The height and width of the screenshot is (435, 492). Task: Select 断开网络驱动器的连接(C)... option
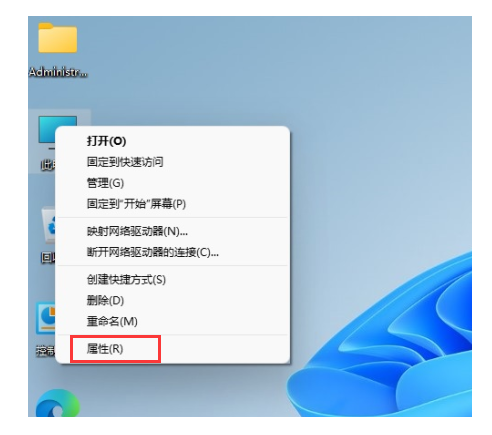point(153,252)
